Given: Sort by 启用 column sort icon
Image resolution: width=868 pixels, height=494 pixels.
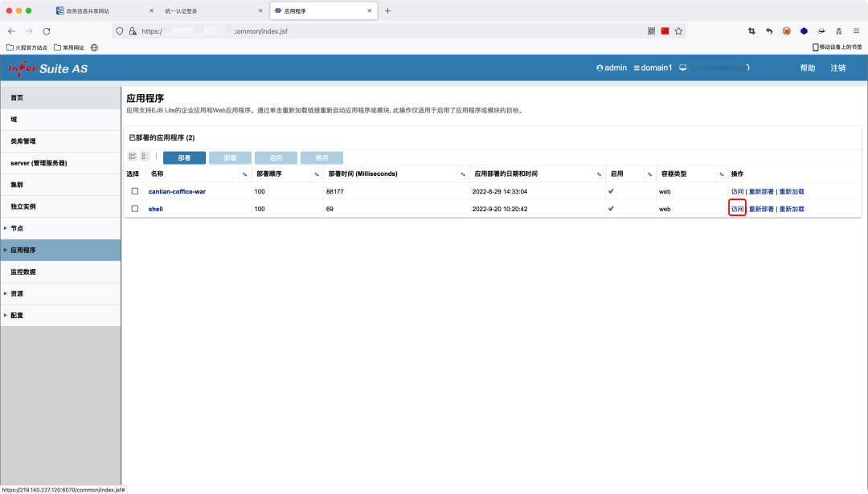Looking at the screenshot, I should coord(649,174).
